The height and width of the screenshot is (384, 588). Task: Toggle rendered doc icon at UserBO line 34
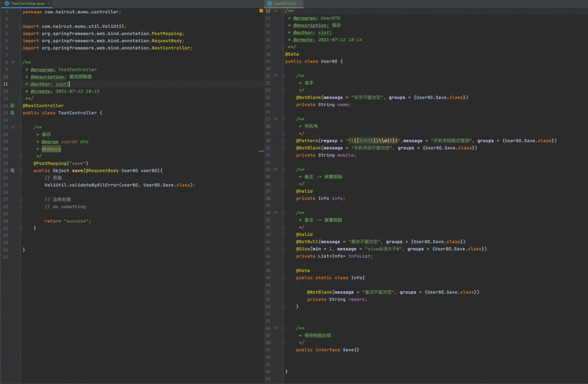(276, 170)
